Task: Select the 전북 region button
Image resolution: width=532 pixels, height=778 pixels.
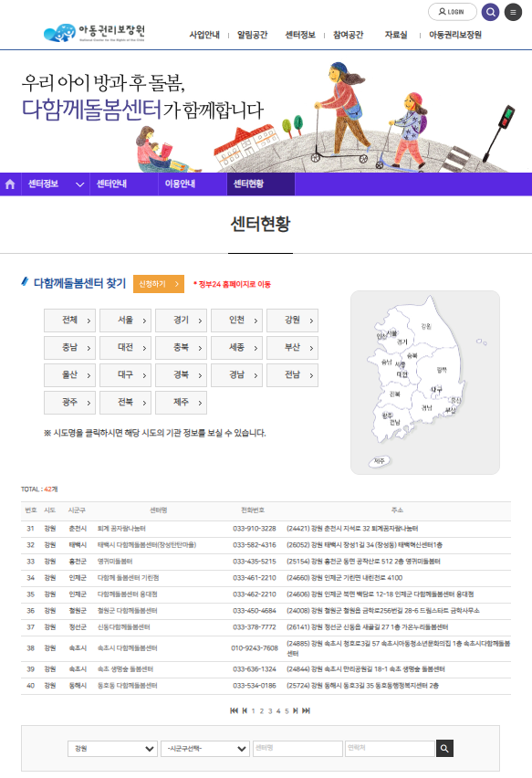Action: coord(125,403)
